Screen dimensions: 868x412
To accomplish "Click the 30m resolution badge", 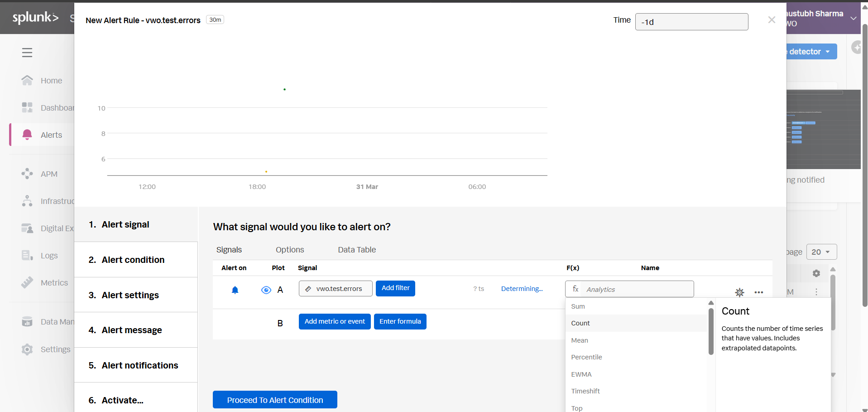I will (215, 19).
